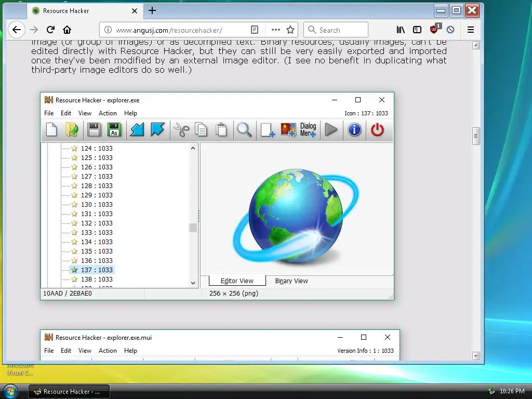
Task: Open Reader View icon in address bar
Action: [255, 30]
